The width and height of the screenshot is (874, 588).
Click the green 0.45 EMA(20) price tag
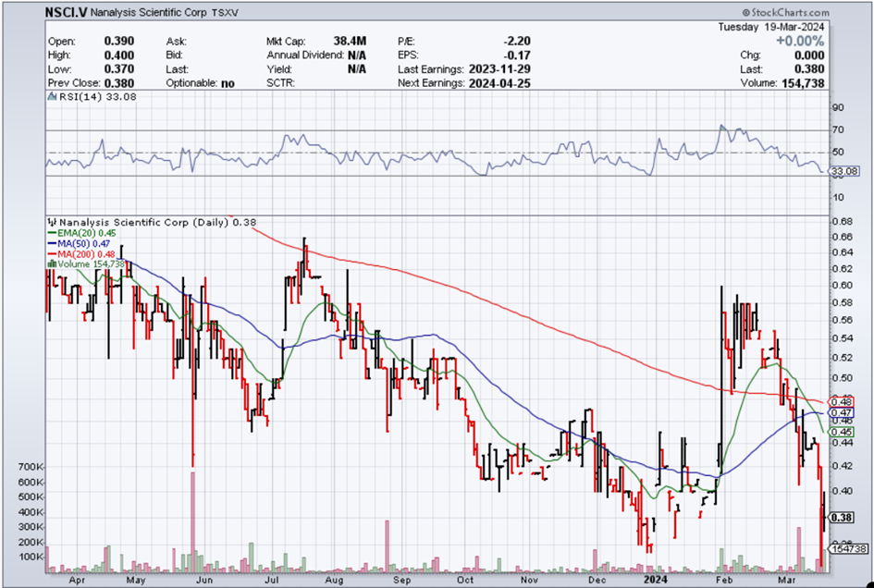click(x=842, y=432)
